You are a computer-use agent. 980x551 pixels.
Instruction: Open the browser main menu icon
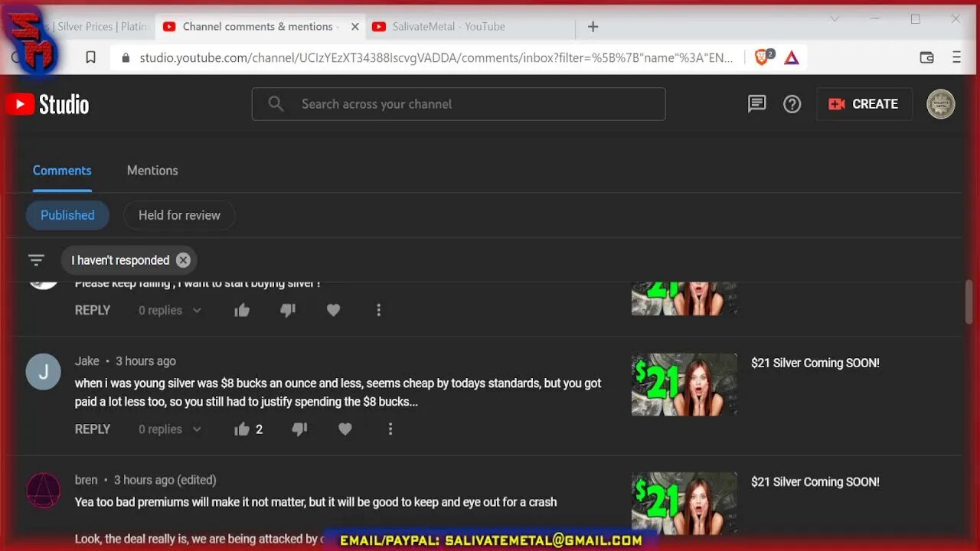tap(956, 57)
